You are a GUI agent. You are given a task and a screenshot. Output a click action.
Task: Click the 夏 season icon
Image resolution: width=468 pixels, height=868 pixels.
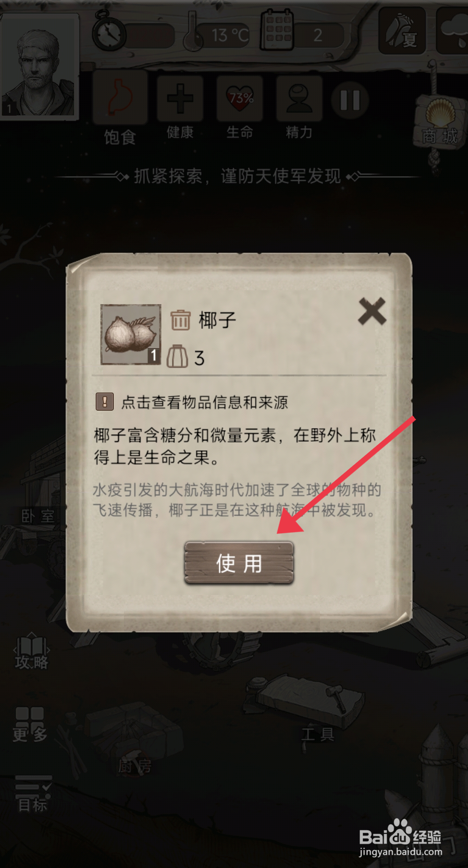click(402, 31)
